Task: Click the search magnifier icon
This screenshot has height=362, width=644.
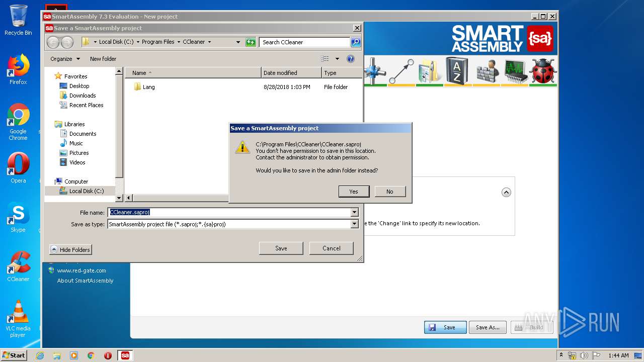Action: 356,42
